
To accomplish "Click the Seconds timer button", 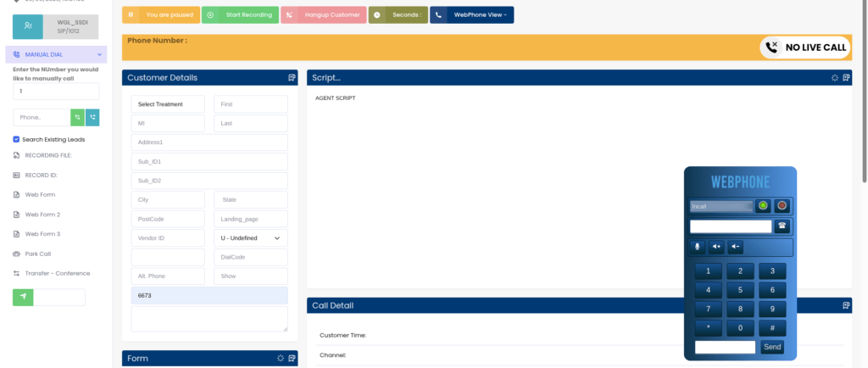I will pyautogui.click(x=398, y=15).
